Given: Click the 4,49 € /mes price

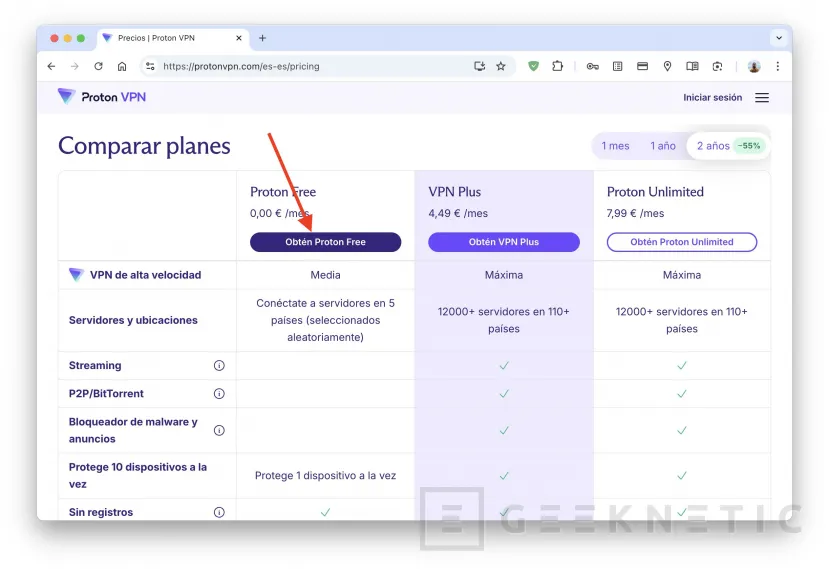Looking at the screenshot, I should [x=458, y=213].
